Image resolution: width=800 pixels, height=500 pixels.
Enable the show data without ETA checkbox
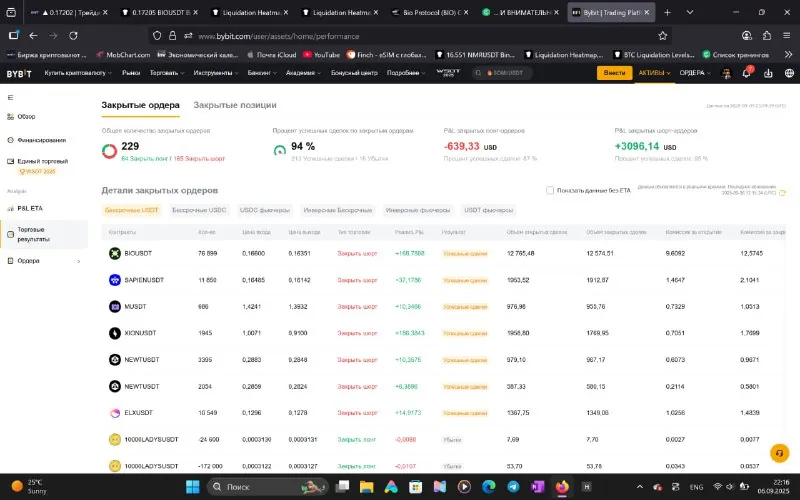click(550, 190)
